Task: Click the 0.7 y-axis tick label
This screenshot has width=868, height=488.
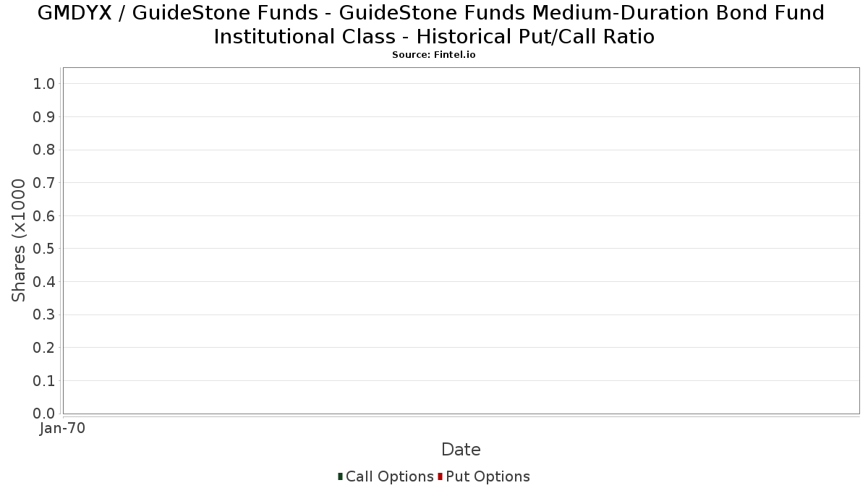Action: pyautogui.click(x=44, y=183)
